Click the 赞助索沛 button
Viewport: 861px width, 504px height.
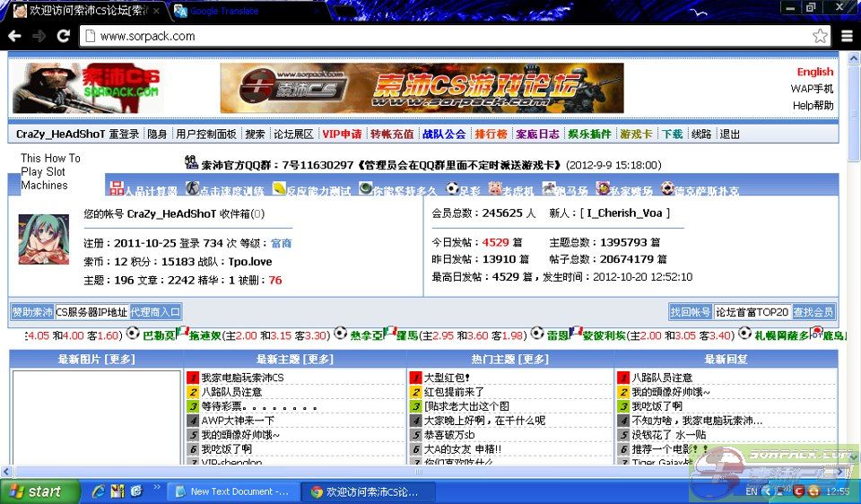(x=32, y=312)
